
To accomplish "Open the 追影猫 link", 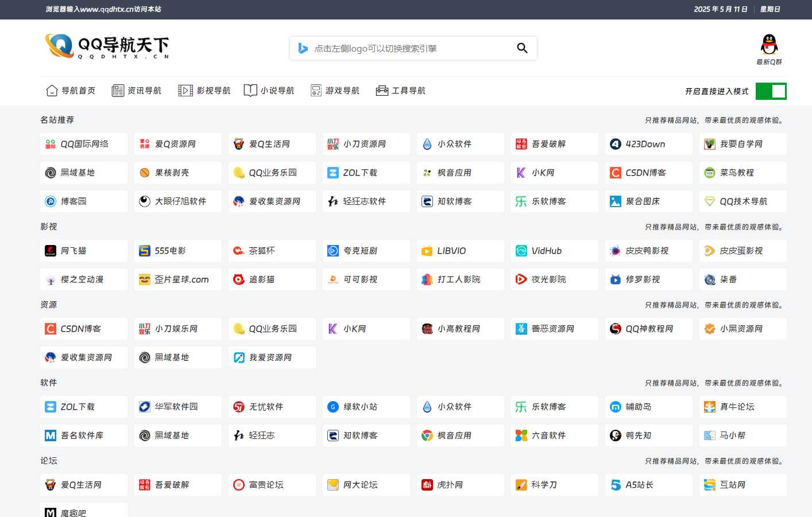I will point(272,279).
